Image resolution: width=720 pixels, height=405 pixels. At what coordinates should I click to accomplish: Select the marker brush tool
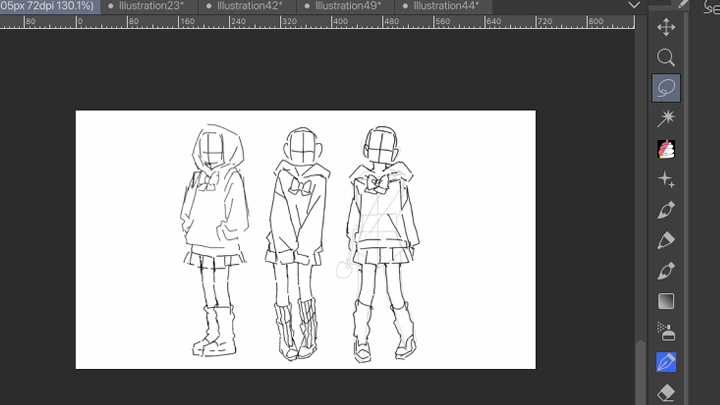[x=666, y=241]
